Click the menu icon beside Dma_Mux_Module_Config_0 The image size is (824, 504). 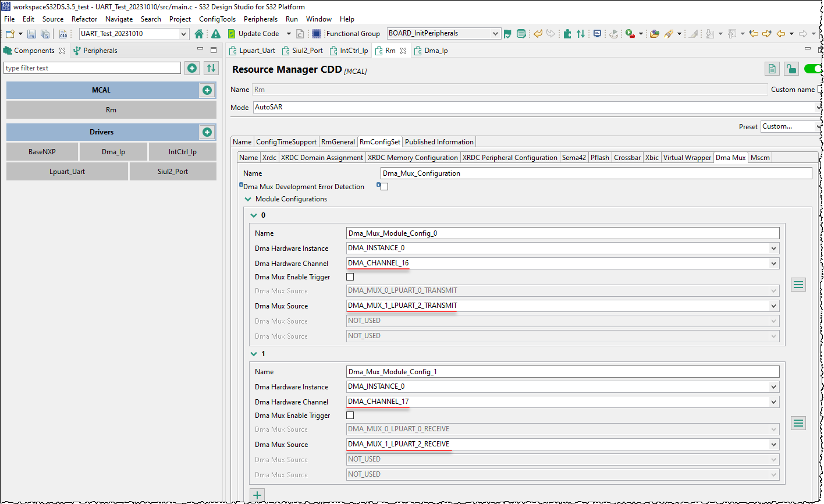click(x=798, y=284)
